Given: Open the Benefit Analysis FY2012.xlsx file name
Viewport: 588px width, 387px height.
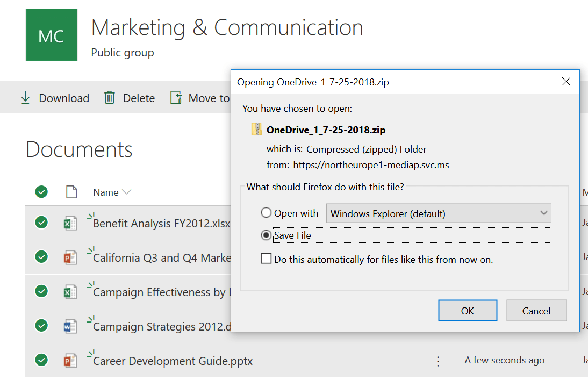Looking at the screenshot, I should click(161, 224).
